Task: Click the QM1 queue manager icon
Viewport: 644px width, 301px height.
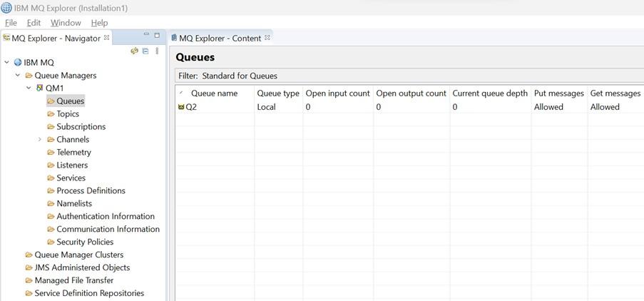Action: point(40,88)
